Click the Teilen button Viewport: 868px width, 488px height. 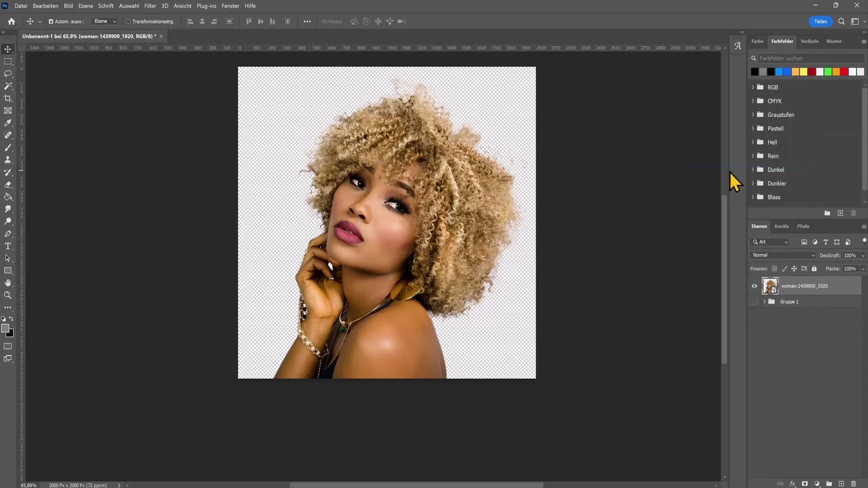pyautogui.click(x=821, y=21)
